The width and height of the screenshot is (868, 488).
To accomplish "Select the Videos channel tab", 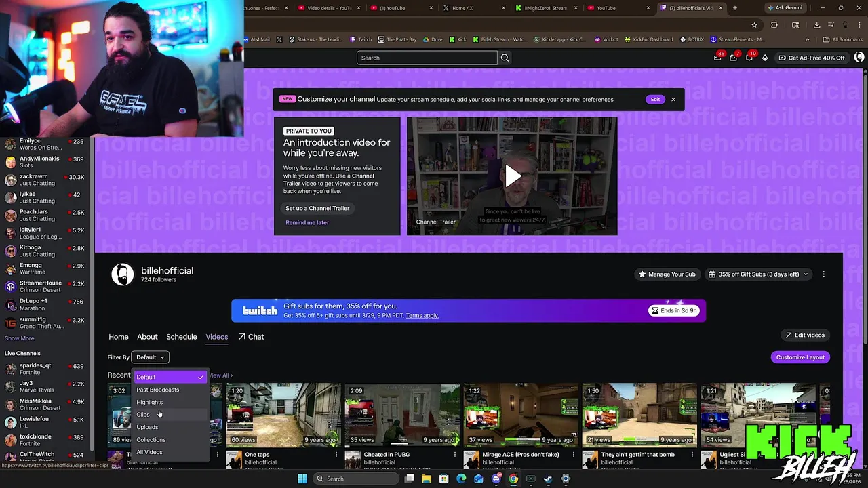I will pyautogui.click(x=217, y=337).
